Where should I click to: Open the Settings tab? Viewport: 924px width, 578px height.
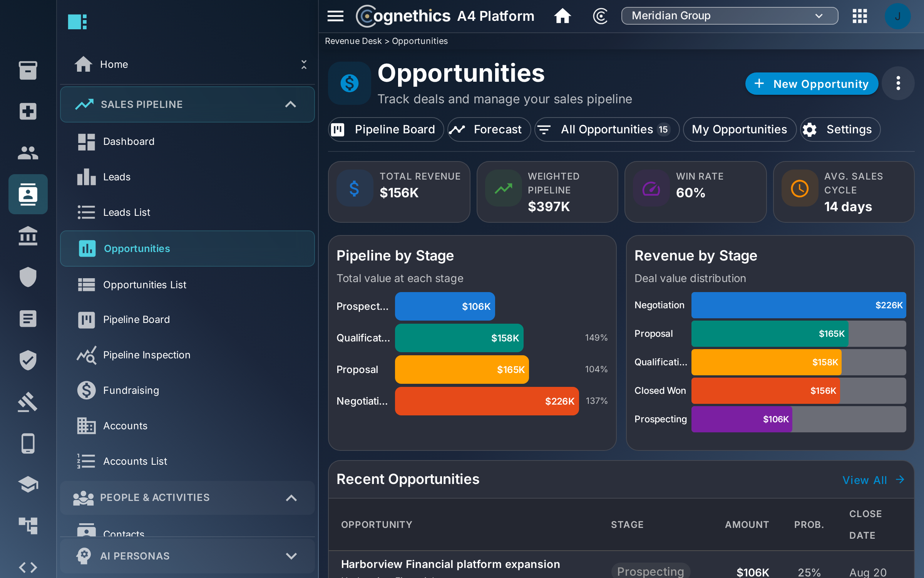[x=840, y=129]
